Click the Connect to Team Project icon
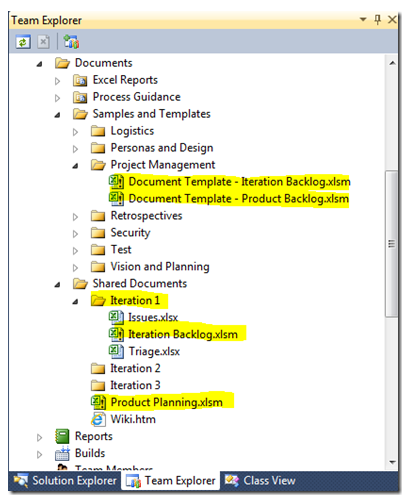 pos(71,42)
